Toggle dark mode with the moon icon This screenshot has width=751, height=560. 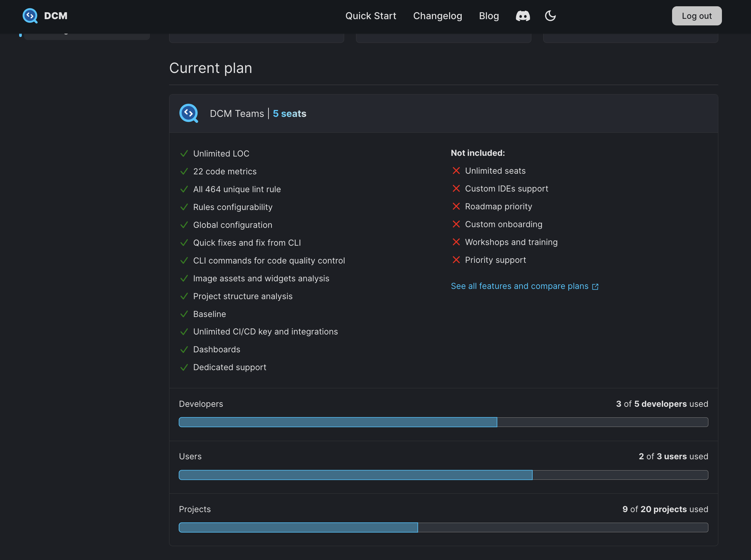pyautogui.click(x=550, y=16)
